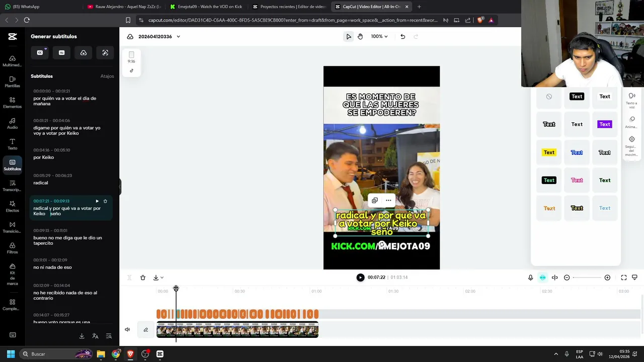
Task: Open the Texto sidebar panel
Action: pyautogui.click(x=12, y=144)
